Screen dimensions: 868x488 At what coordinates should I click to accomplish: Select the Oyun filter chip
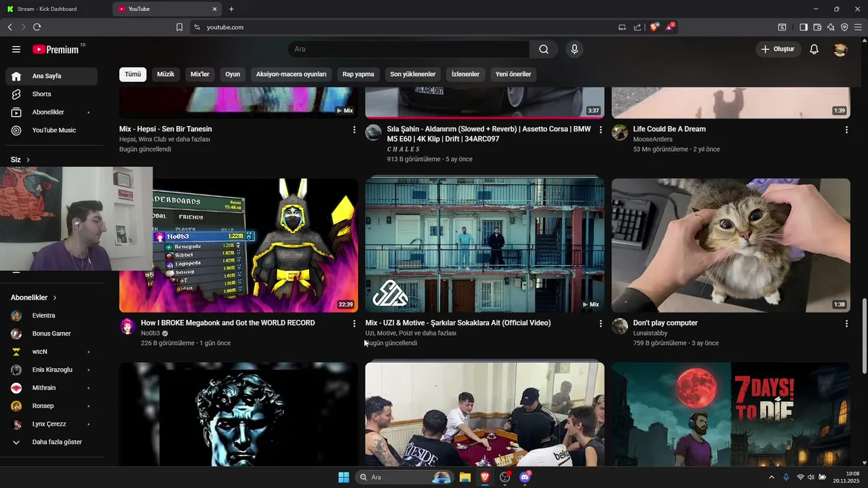tap(233, 74)
